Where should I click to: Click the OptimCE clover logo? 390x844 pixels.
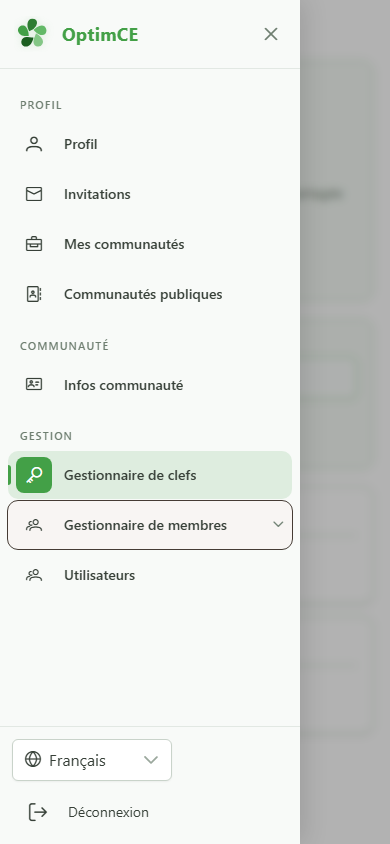click(32, 33)
